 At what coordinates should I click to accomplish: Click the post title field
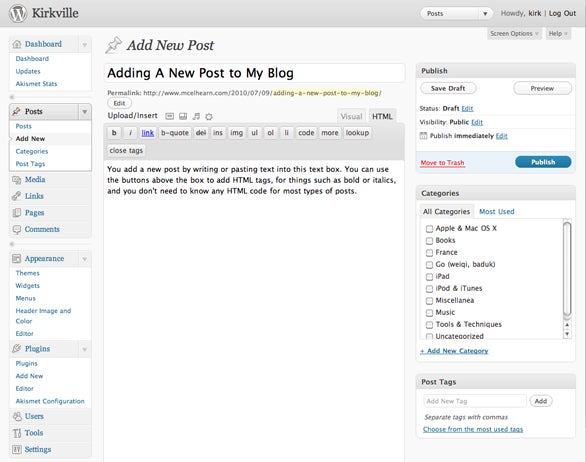[255, 73]
